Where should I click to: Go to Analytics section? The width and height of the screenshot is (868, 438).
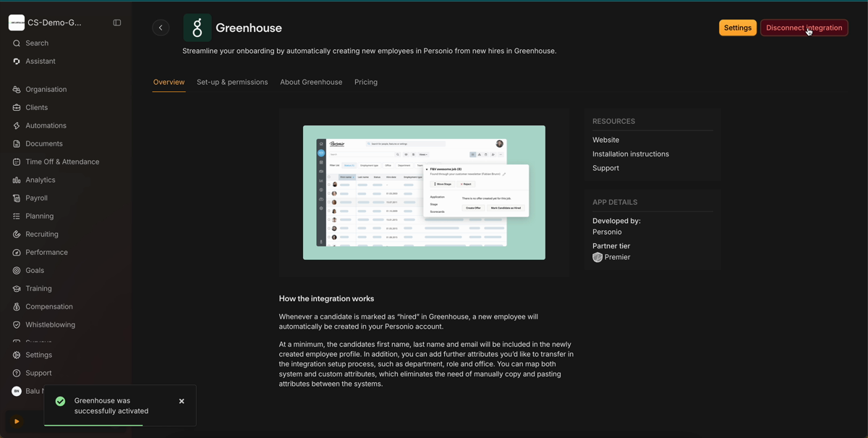point(41,180)
